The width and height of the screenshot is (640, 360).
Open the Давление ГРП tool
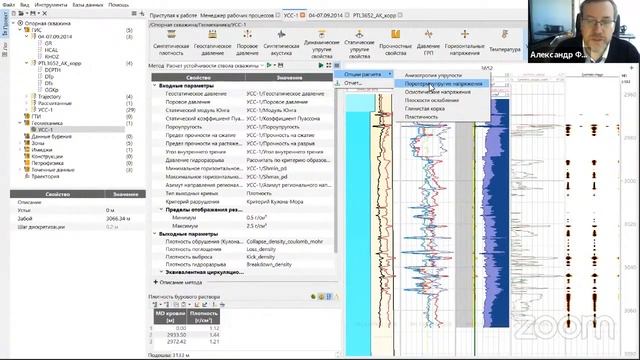pyautogui.click(x=428, y=42)
